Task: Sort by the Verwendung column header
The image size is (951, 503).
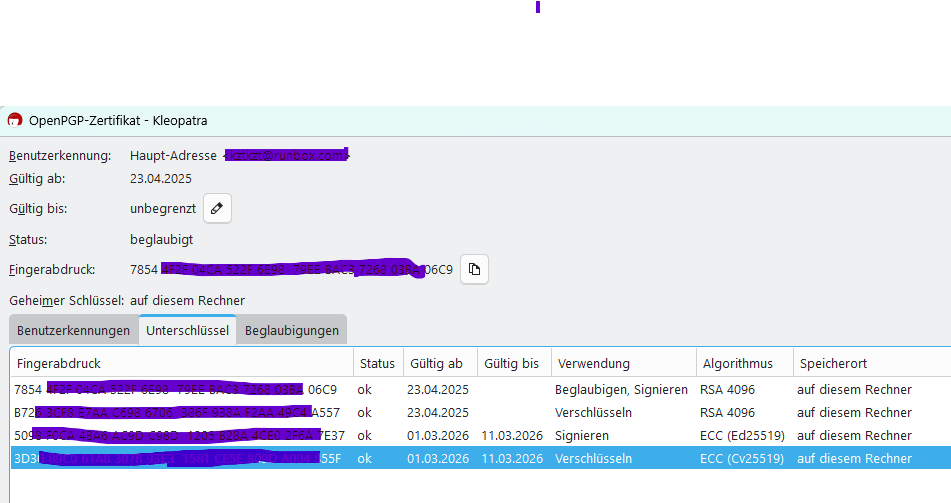Action: 623,363
